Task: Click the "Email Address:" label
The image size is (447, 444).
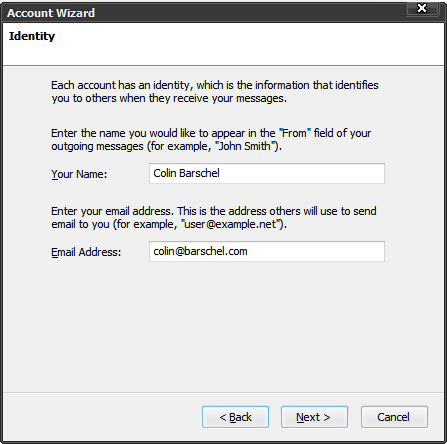Action: click(86, 252)
